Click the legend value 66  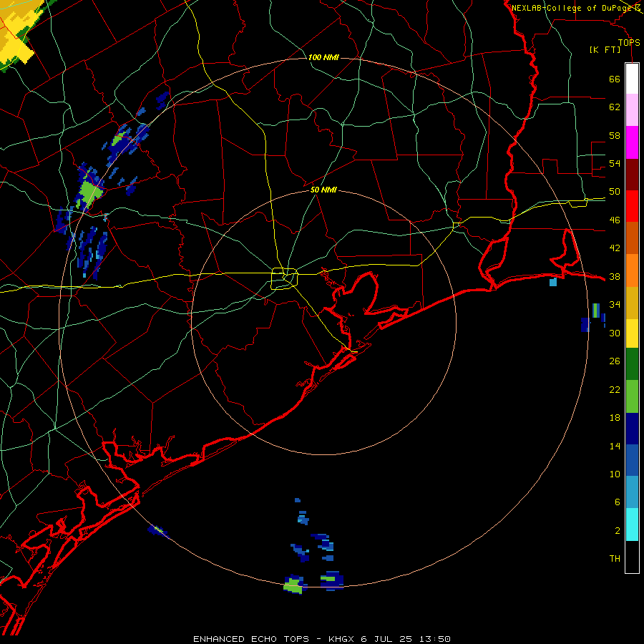615,79
